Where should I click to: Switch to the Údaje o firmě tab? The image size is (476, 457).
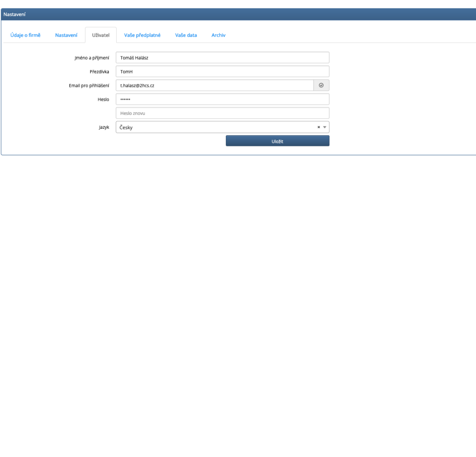[26, 35]
